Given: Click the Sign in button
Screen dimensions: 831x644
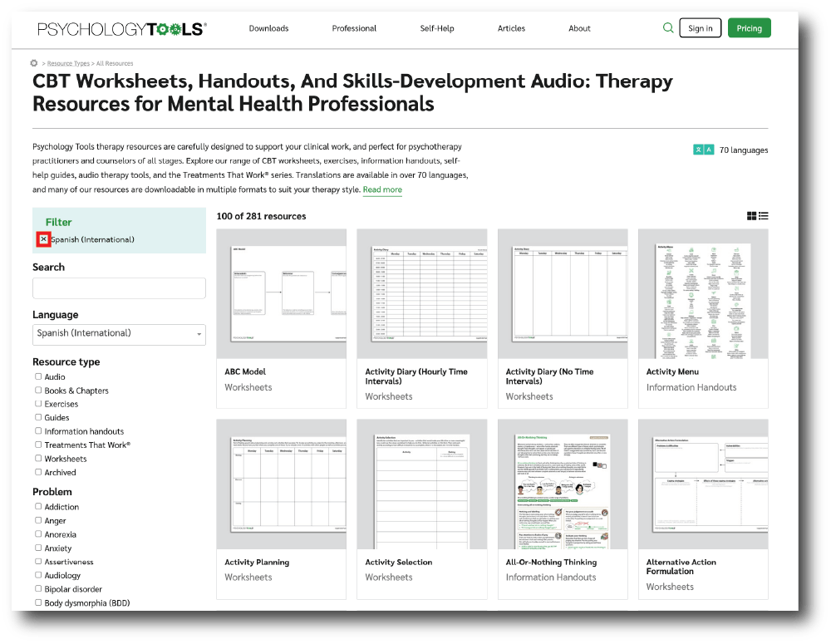Looking at the screenshot, I should tap(700, 28).
